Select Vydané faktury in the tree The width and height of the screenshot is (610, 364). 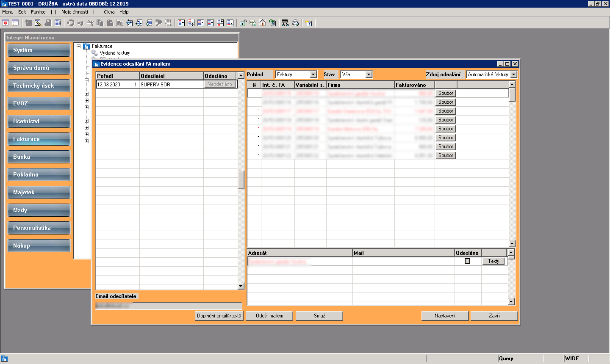coord(115,53)
